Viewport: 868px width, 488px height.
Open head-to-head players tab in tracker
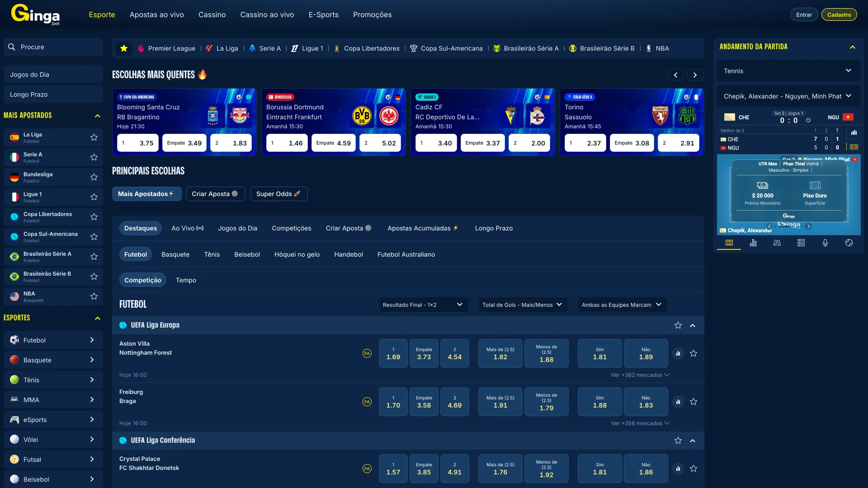click(x=777, y=243)
